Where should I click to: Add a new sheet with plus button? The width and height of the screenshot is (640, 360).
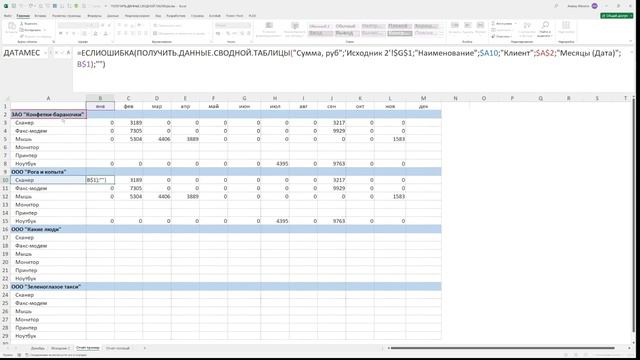[x=144, y=348]
